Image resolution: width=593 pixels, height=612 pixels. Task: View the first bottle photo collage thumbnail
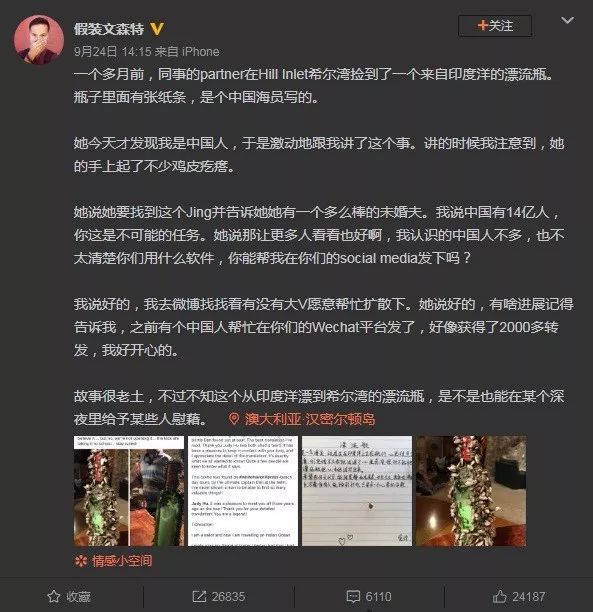click(129, 491)
